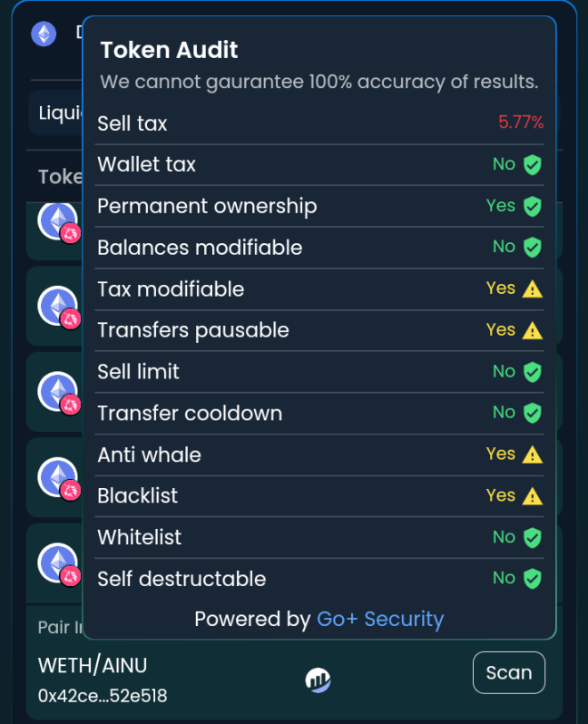Image resolution: width=588 pixels, height=724 pixels.
Task: Click the Token Audit heading
Action: click(169, 51)
